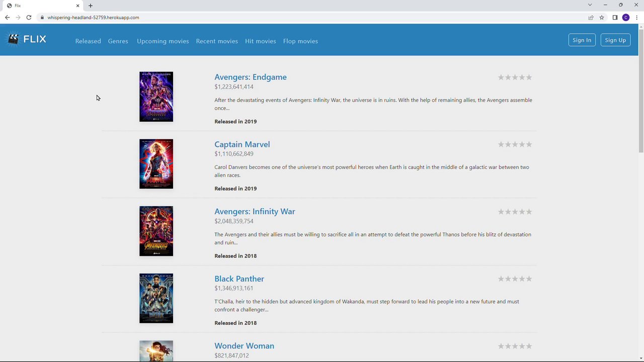
Task: Click the second star for Wonder Woman
Action: pos(508,346)
